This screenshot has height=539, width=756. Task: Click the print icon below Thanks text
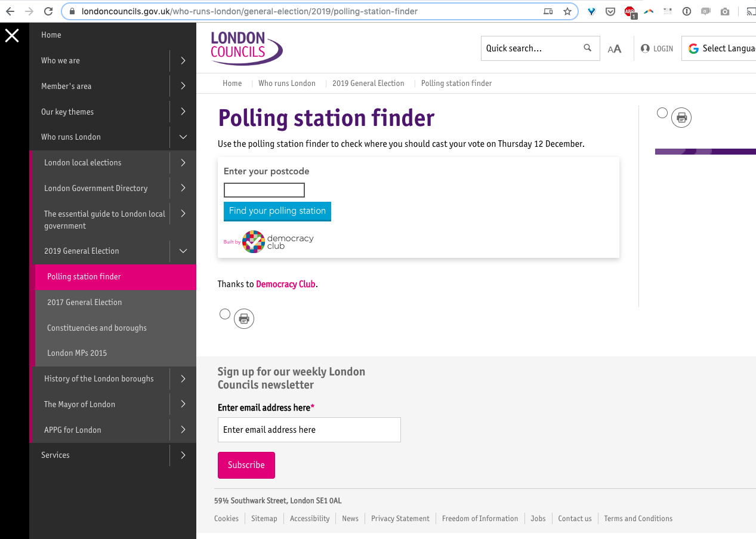point(244,319)
